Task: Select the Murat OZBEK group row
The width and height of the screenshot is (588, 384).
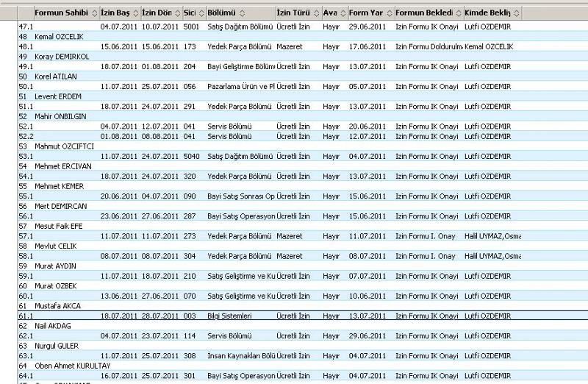Action: tap(303, 286)
